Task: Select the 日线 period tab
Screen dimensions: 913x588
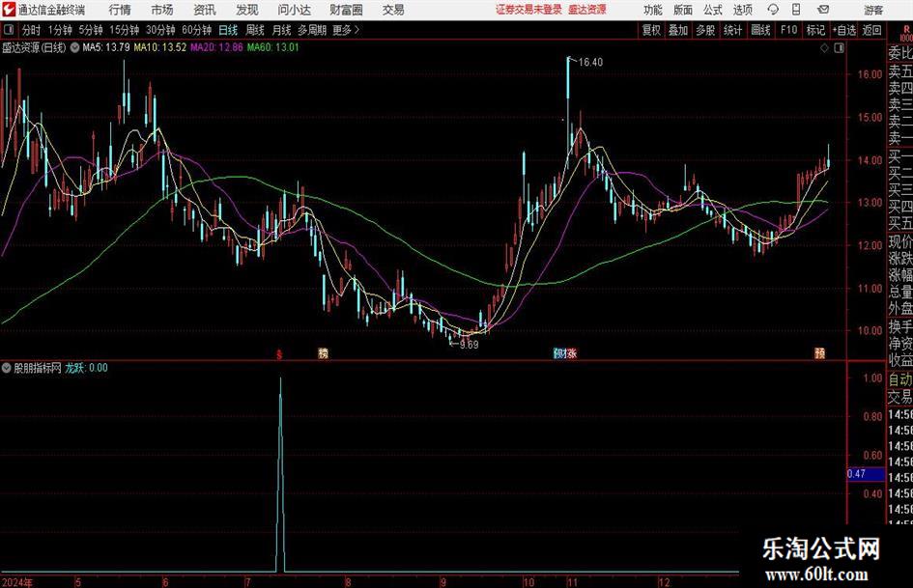Action: click(228, 30)
